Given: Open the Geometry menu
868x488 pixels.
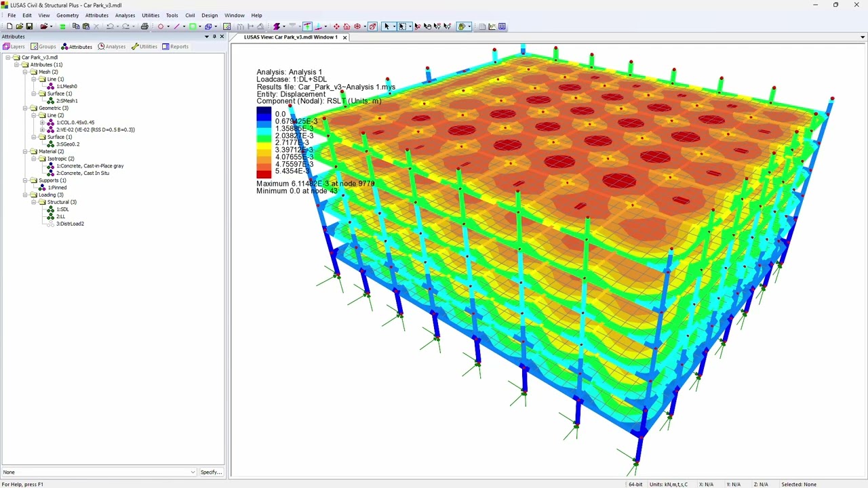Looking at the screenshot, I should coord(67,15).
